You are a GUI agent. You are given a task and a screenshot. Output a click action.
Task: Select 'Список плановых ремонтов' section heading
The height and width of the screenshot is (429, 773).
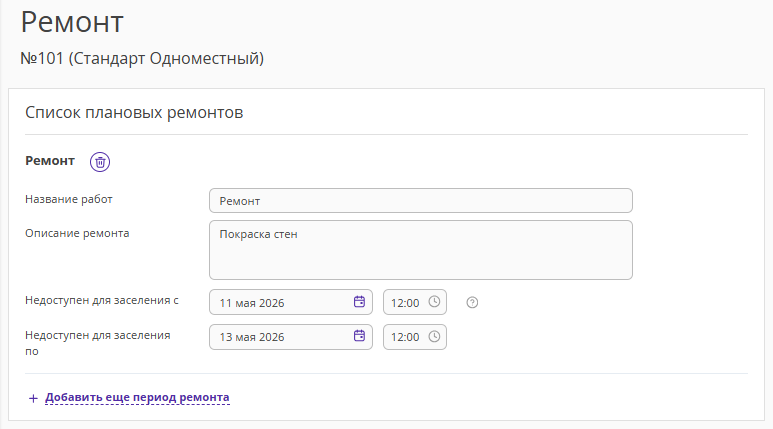pos(134,112)
